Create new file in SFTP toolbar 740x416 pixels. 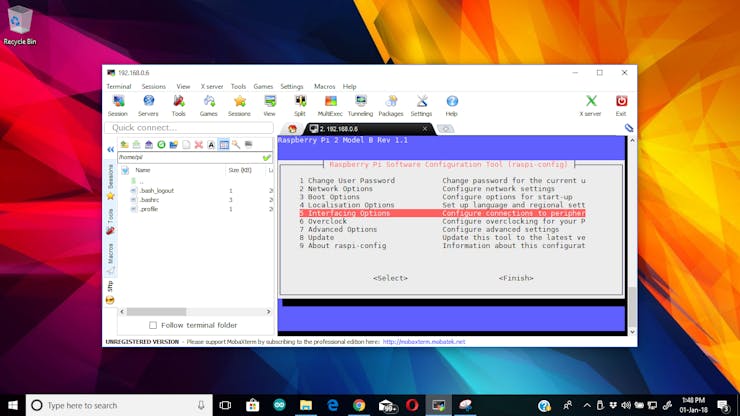[186, 144]
